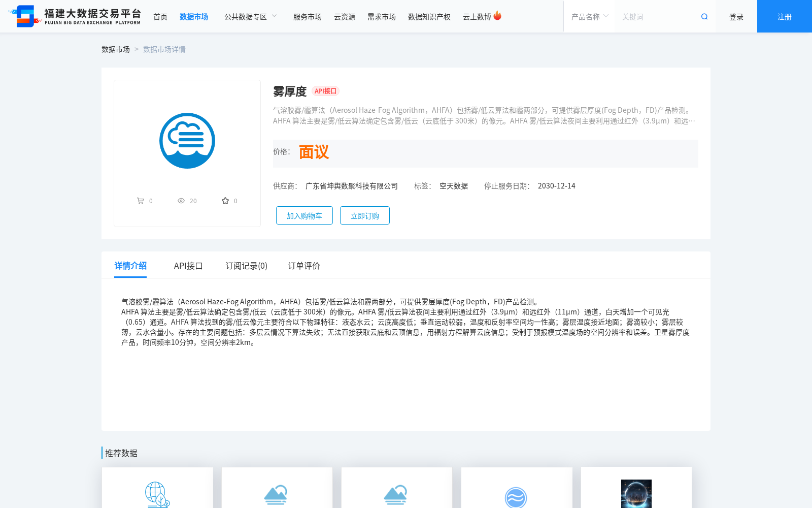Screen dimensions: 812x508
Task: Open the second recommended card with mountain icon
Action: coord(277,488)
